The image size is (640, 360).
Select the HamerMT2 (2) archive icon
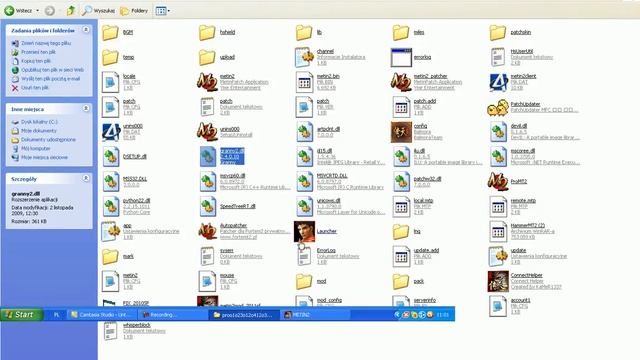pyautogui.click(x=498, y=231)
